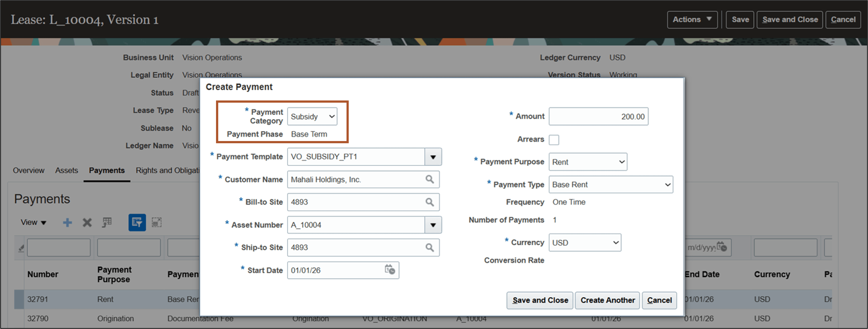Toggle the query by example filter icon
The height and width of the screenshot is (329, 868).
(x=137, y=222)
